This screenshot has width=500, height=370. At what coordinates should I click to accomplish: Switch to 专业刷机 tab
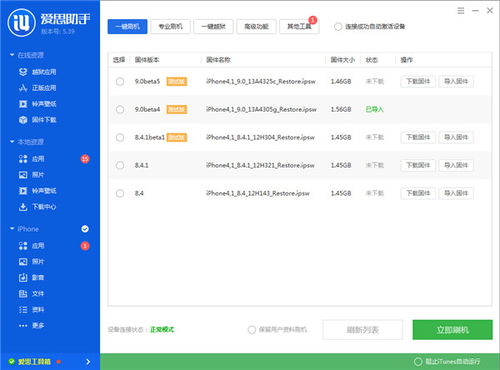170,26
